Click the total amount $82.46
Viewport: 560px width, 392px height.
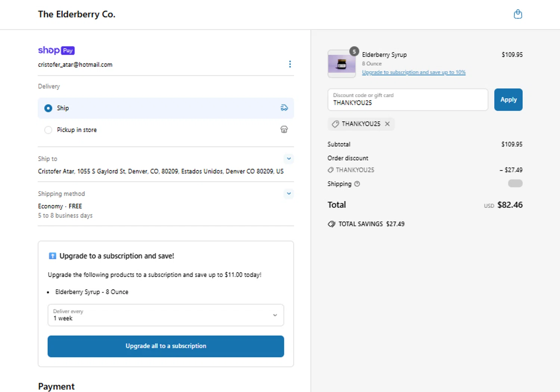(510, 205)
